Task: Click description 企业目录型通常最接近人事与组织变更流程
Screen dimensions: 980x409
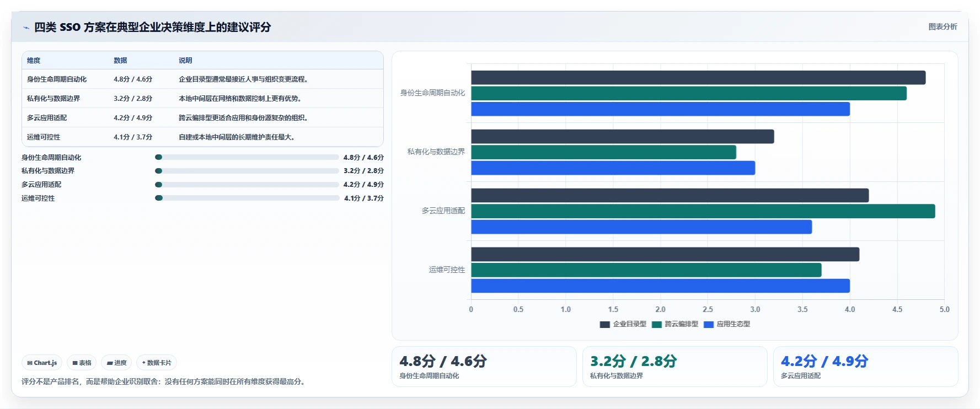Action: pyautogui.click(x=243, y=79)
